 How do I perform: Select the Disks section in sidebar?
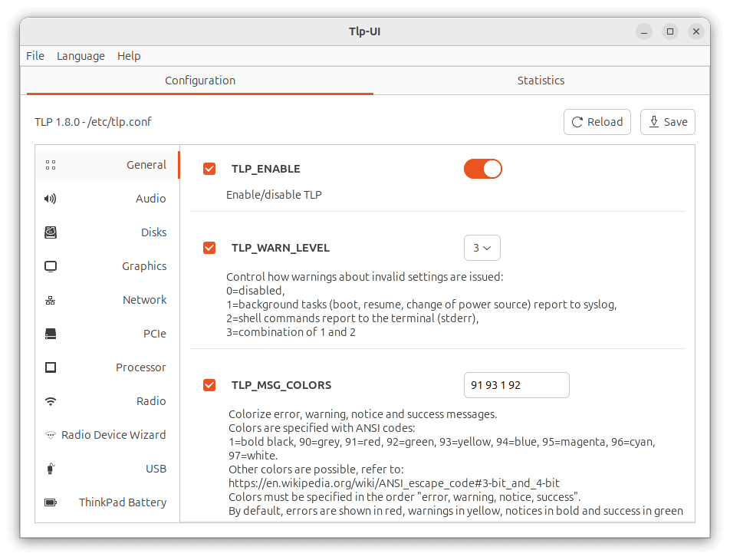pyautogui.click(x=153, y=232)
